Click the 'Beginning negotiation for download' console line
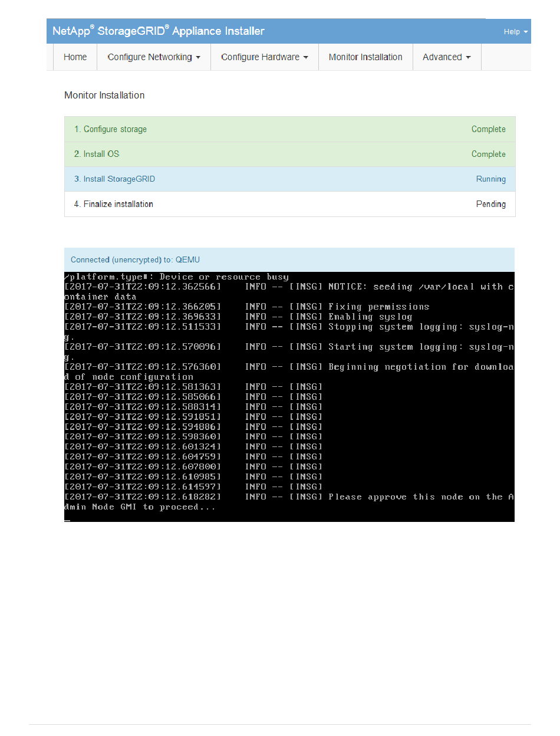Viewport: 560px width, 736px height. coord(289,372)
